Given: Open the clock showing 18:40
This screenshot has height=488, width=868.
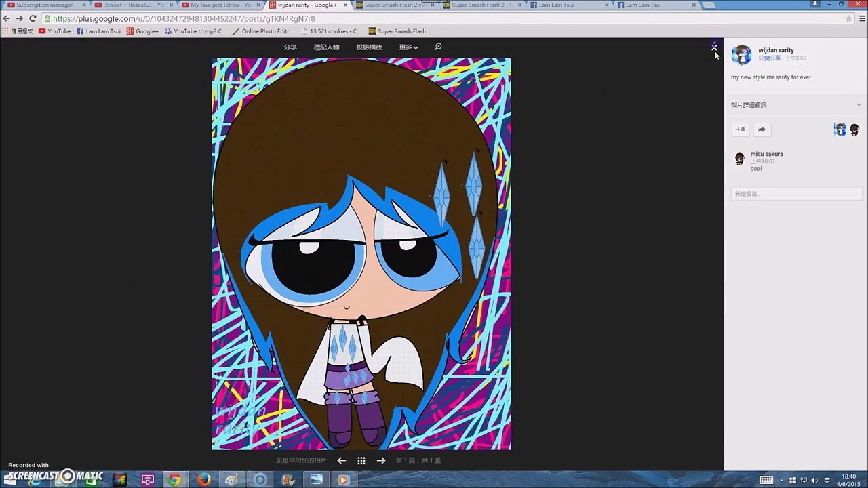Looking at the screenshot, I should tap(848, 481).
